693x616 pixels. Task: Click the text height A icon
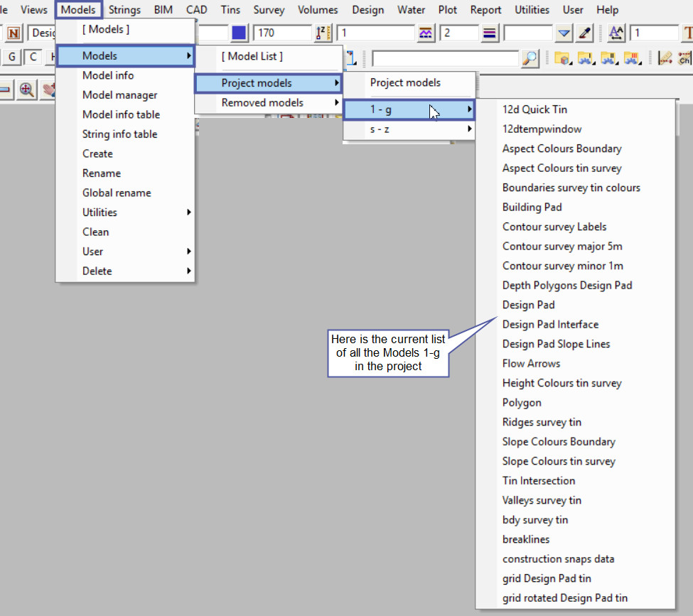[x=616, y=33]
